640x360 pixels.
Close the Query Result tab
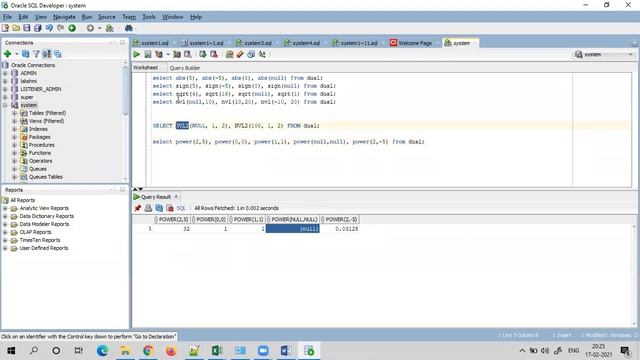pyautogui.click(x=176, y=197)
